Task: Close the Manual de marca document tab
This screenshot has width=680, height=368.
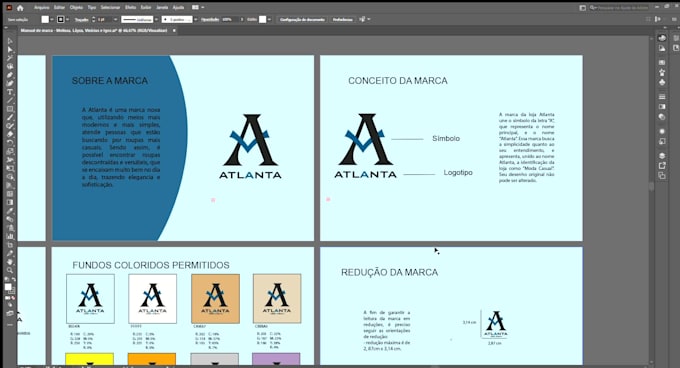Action: click(x=174, y=30)
